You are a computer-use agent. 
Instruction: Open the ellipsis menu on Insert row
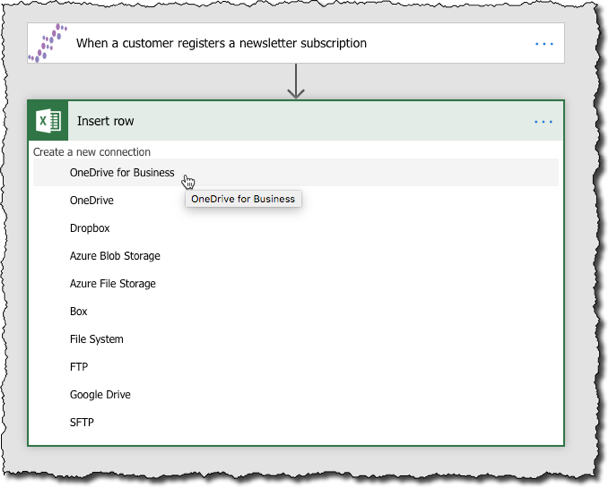coord(543,122)
